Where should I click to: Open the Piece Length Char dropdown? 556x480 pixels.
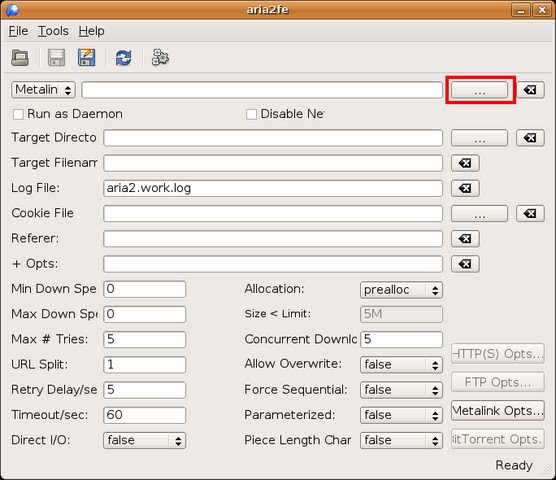coord(401,440)
